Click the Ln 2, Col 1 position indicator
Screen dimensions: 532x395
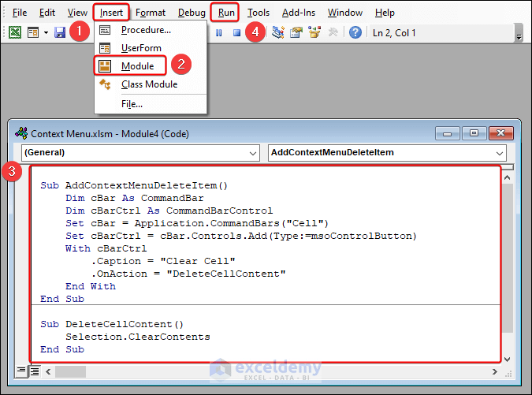(394, 33)
